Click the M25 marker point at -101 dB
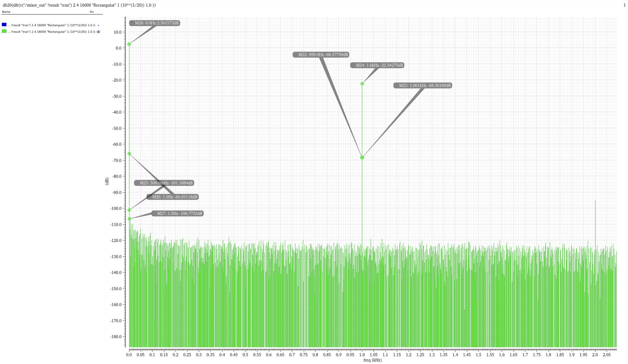Image resolution: width=628 pixels, height=364 pixels. pos(129,210)
